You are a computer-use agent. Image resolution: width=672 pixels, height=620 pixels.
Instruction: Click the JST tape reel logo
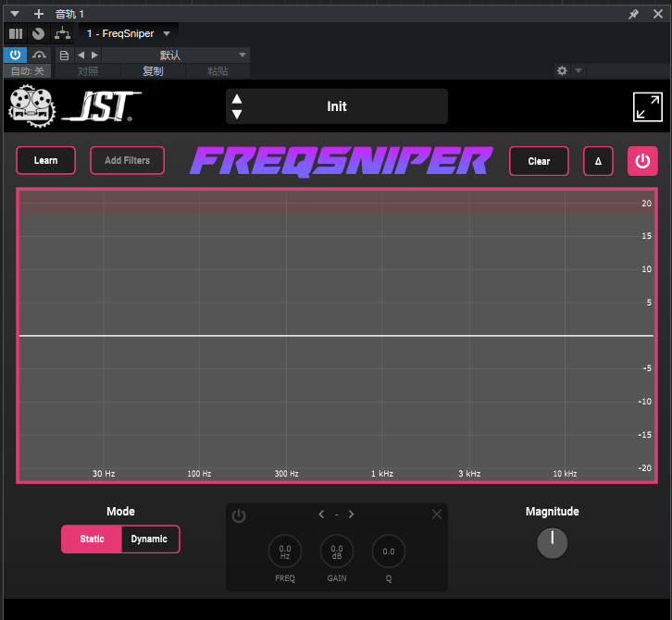(32, 106)
